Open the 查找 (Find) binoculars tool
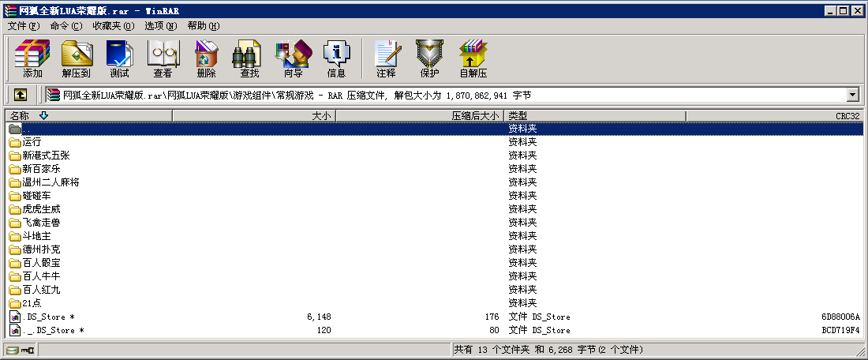 pyautogui.click(x=249, y=59)
